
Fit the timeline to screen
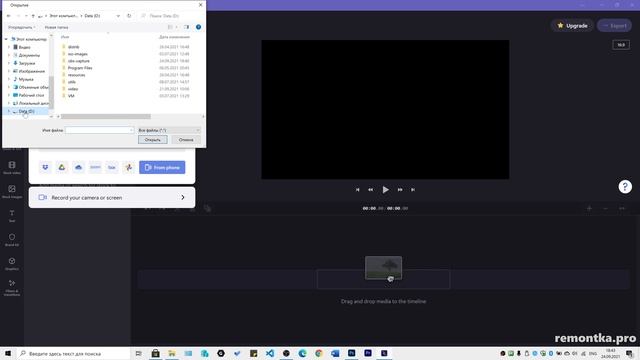tap(622, 209)
